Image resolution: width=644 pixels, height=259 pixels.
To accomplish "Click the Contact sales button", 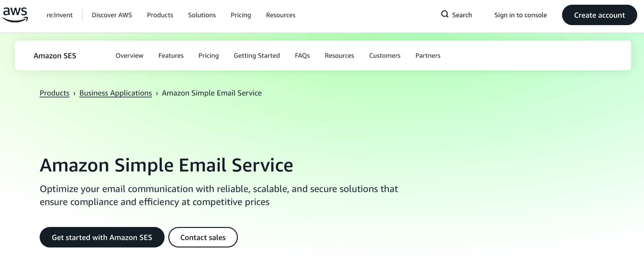I will pyautogui.click(x=203, y=237).
